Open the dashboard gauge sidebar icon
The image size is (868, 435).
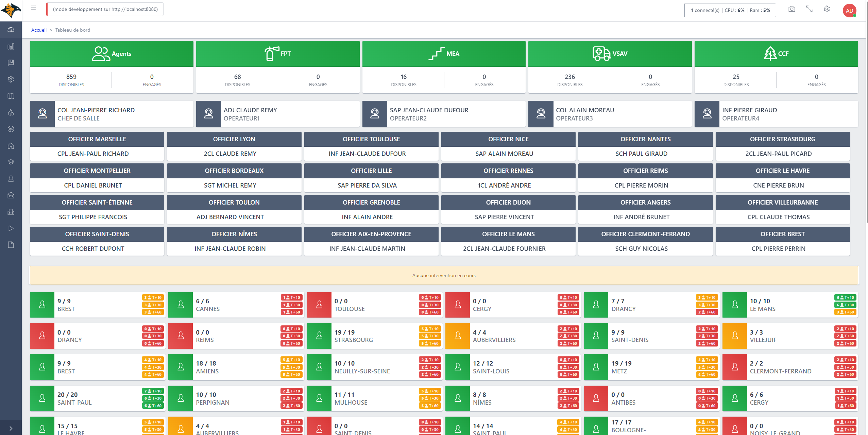coord(11,30)
